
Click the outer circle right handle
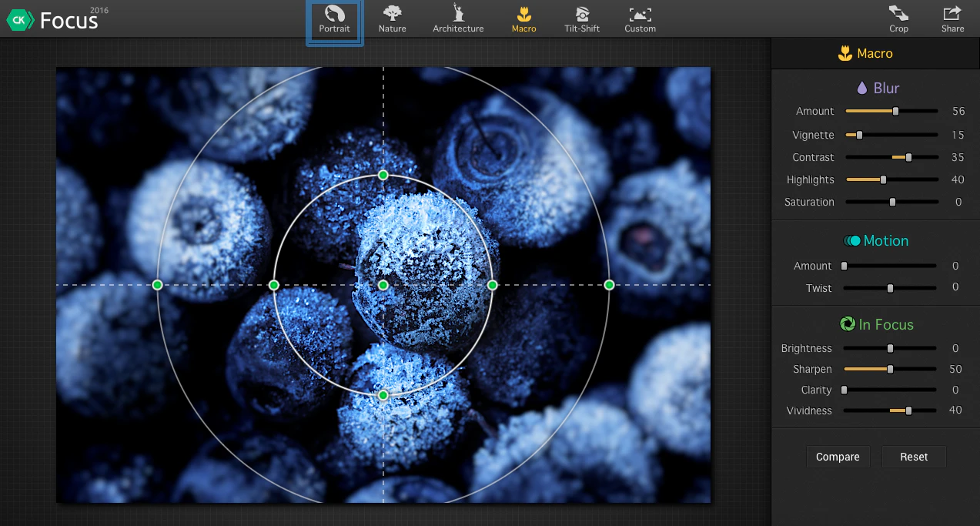click(609, 285)
